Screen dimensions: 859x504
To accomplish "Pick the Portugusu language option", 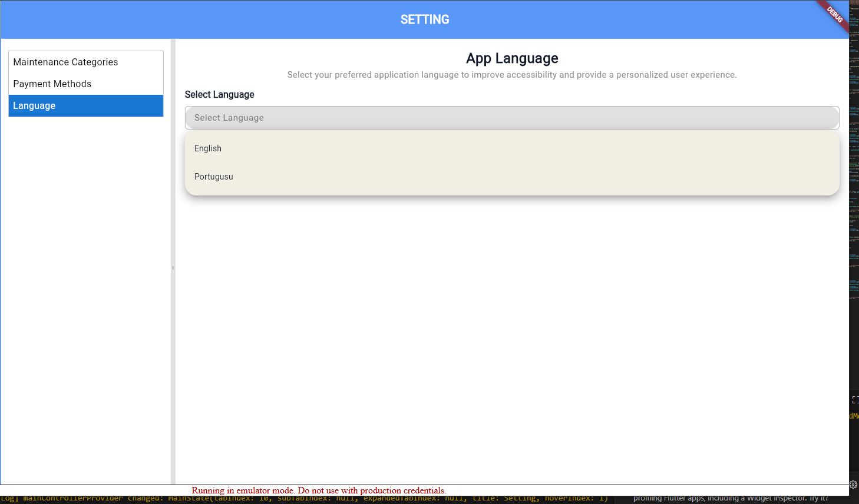I will [214, 177].
